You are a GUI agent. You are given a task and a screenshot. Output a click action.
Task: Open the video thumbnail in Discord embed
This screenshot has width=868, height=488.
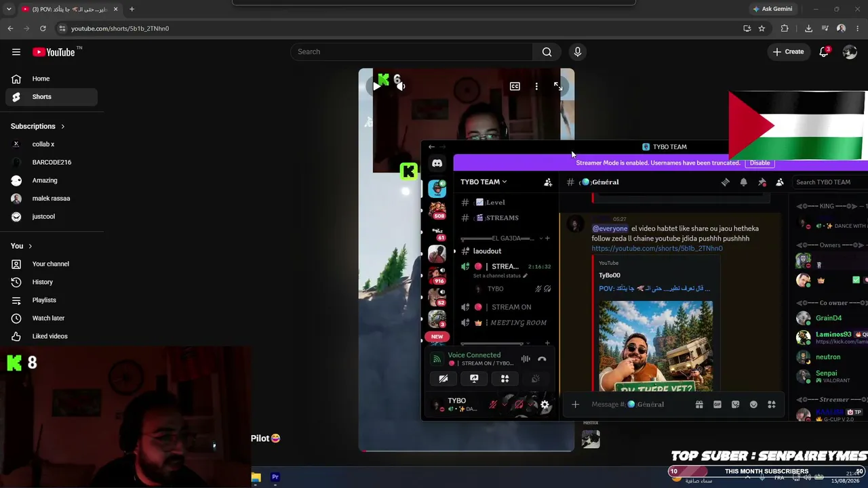coord(656,346)
